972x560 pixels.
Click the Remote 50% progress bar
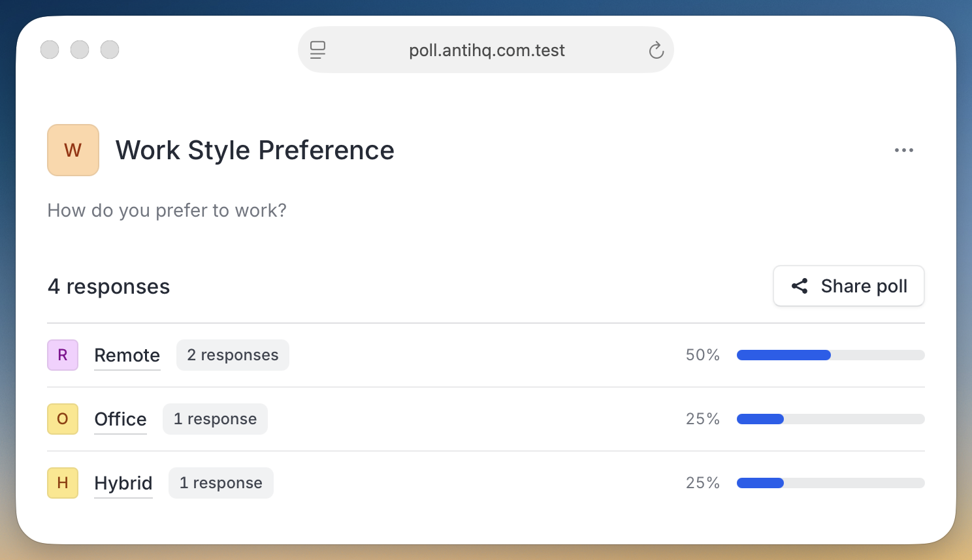830,355
